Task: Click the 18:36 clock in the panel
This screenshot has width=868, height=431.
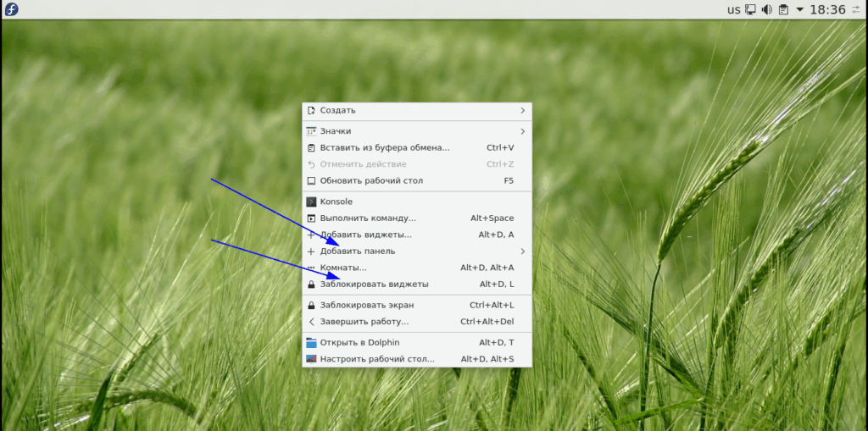Action: [827, 10]
